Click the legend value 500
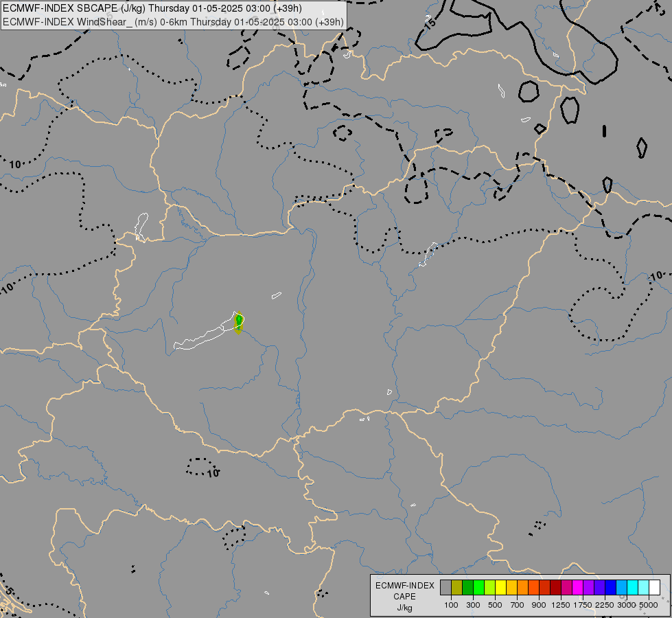672x618 pixels. tap(495, 605)
